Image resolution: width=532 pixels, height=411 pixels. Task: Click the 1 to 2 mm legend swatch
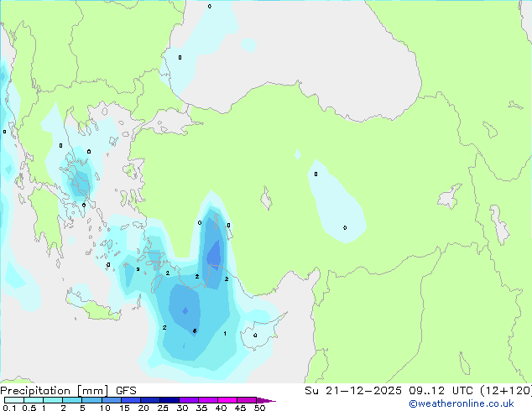click(x=53, y=400)
